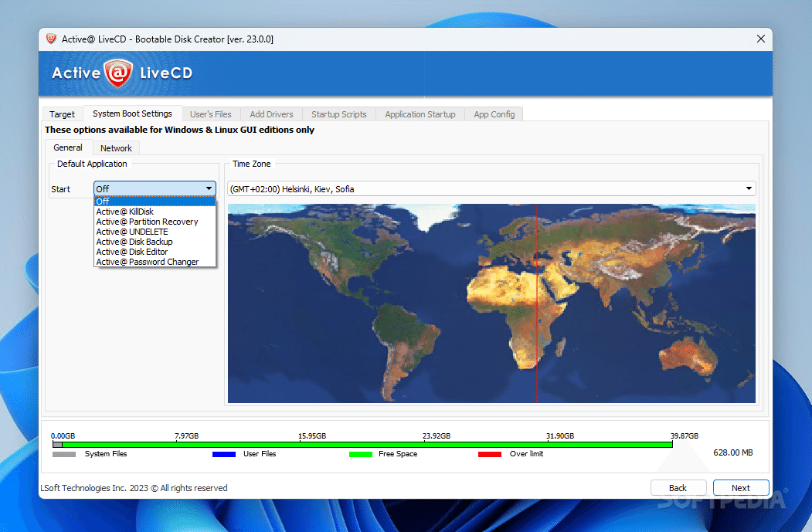Click the 23.92GB scale label
Viewport: 812px width, 532px height.
[437, 435]
